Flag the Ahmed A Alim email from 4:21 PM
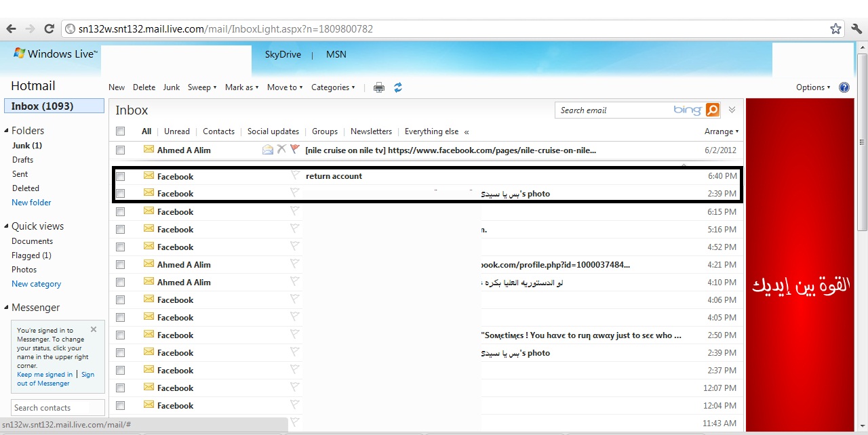Image resolution: width=868 pixels, height=435 pixels. tap(294, 264)
